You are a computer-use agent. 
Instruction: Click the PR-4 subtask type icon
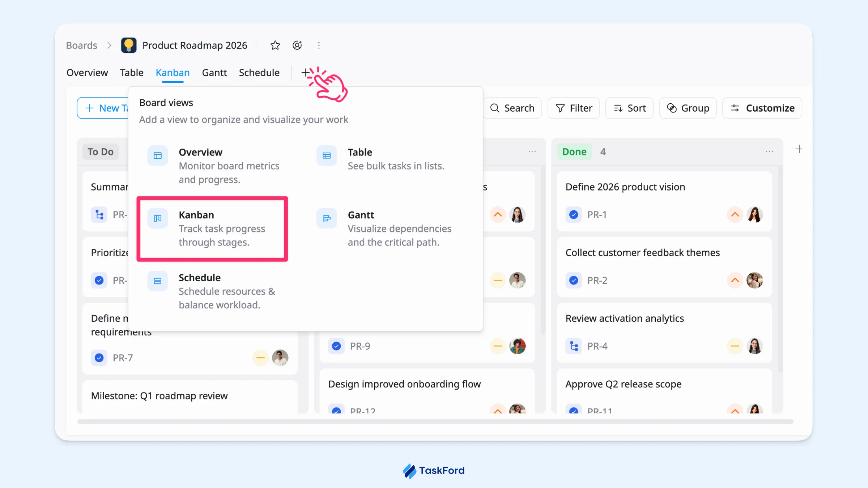tap(574, 346)
